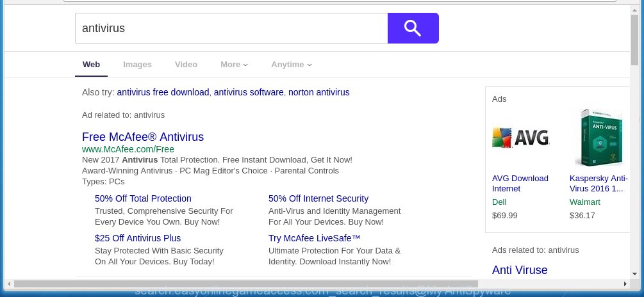Click into the antivirus search field
644x297 pixels.
click(x=231, y=28)
